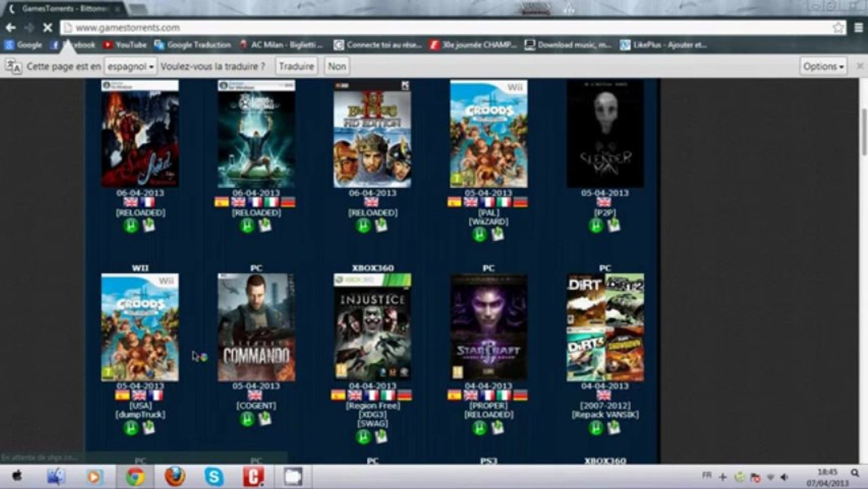Click the UK flag under Commando
The image size is (868, 489).
[255, 395]
